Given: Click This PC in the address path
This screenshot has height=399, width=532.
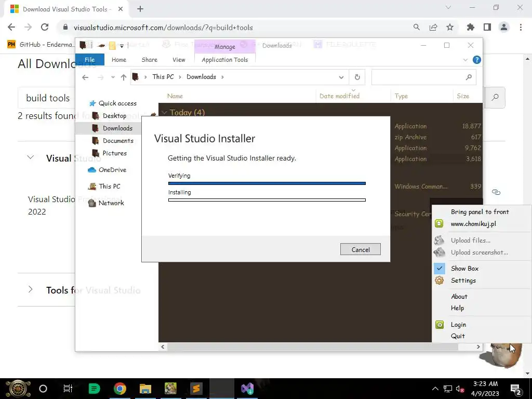Looking at the screenshot, I should (163, 77).
